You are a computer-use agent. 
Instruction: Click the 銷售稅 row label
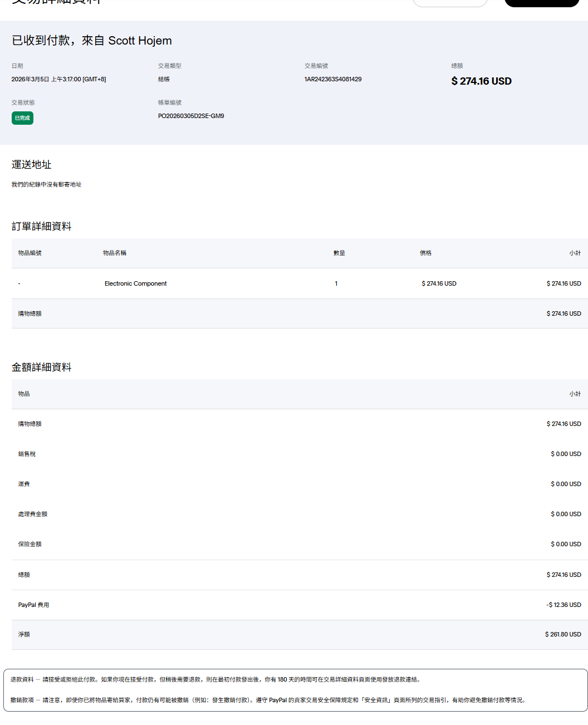point(27,454)
